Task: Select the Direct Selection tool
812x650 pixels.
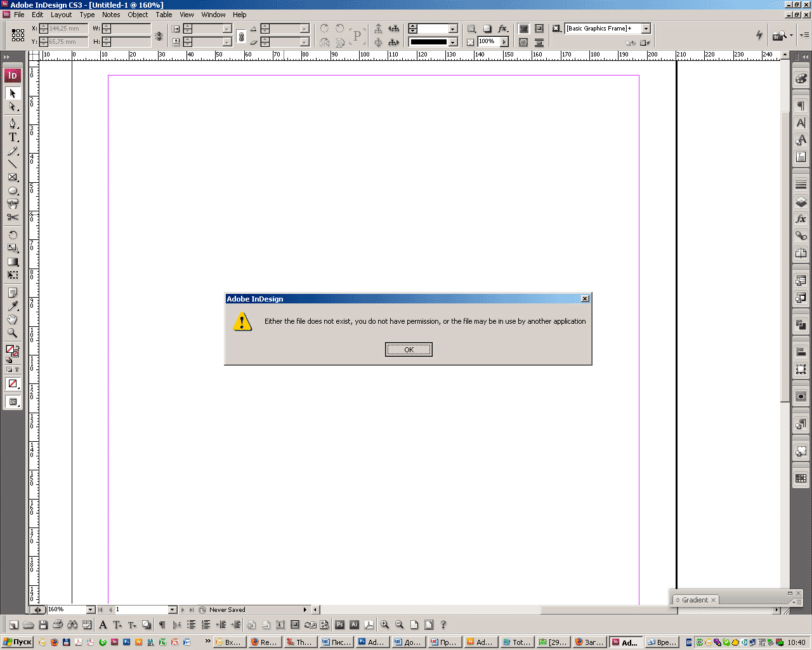Action: [x=12, y=107]
